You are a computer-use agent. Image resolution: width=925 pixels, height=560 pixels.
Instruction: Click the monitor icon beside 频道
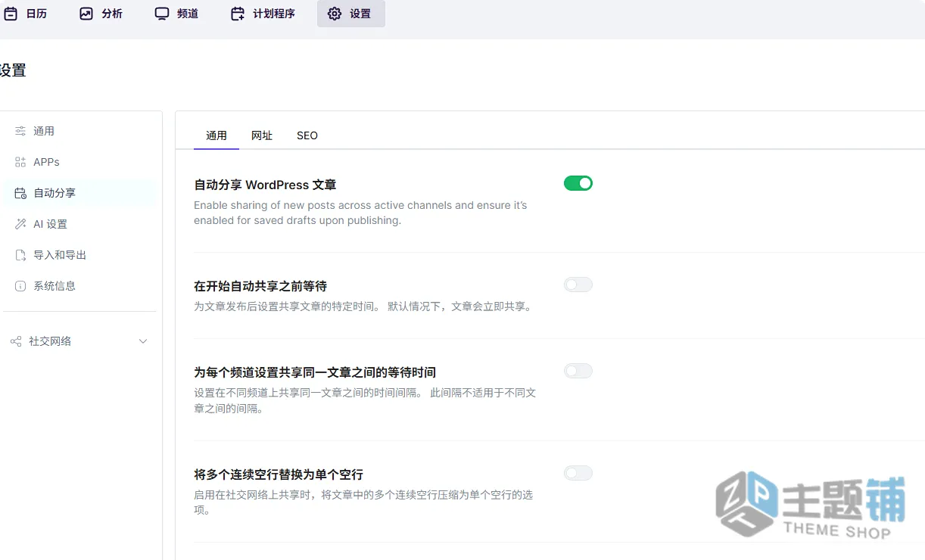pyautogui.click(x=162, y=14)
